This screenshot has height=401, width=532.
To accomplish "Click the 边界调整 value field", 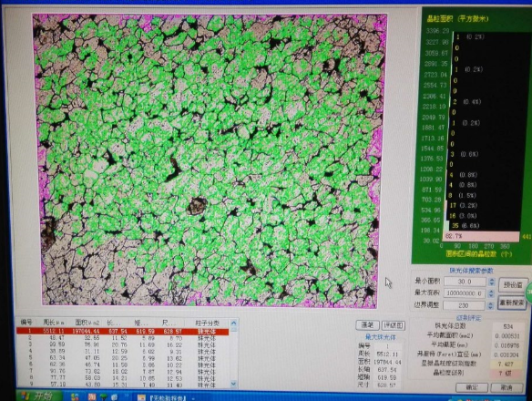I will (x=464, y=305).
